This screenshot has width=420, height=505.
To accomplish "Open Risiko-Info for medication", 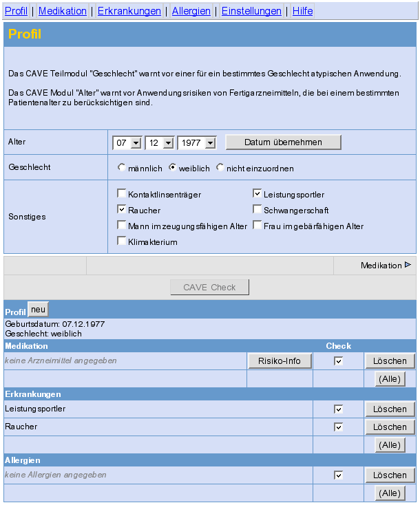I will (280, 361).
